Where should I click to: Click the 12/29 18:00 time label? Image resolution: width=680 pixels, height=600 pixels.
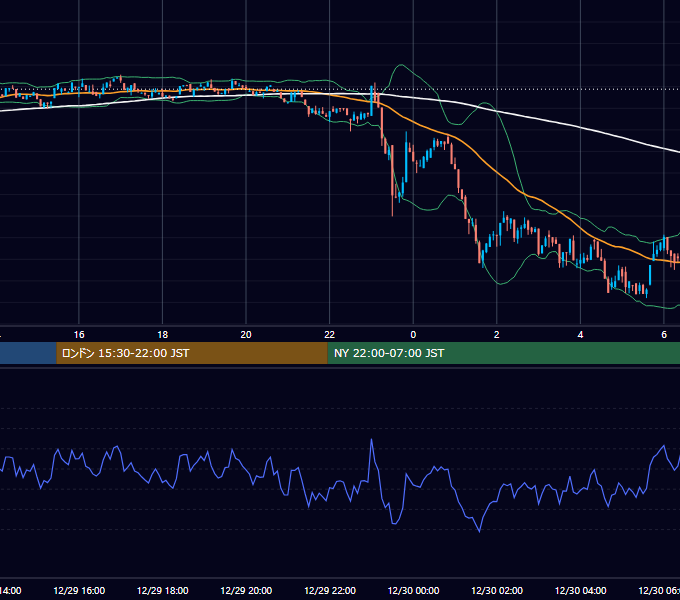point(163,590)
